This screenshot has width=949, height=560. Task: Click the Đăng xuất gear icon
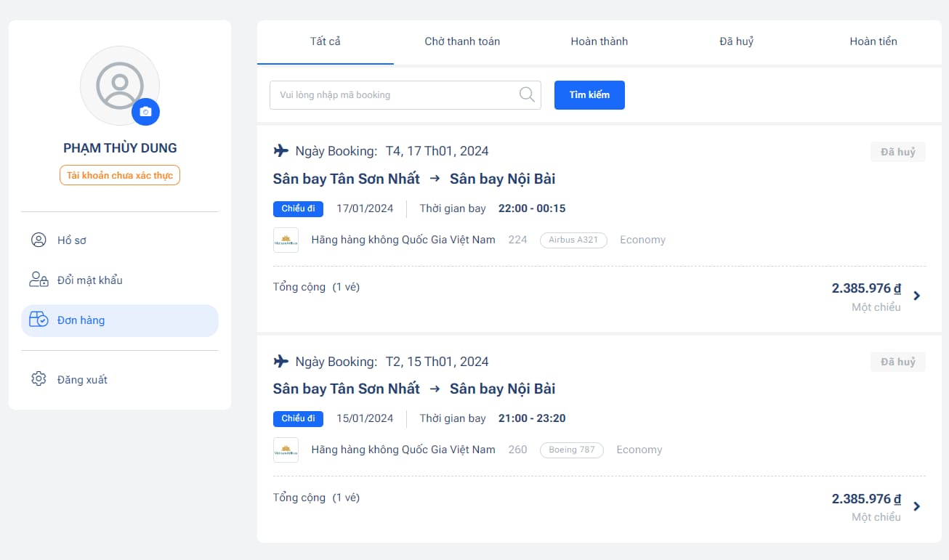point(39,379)
